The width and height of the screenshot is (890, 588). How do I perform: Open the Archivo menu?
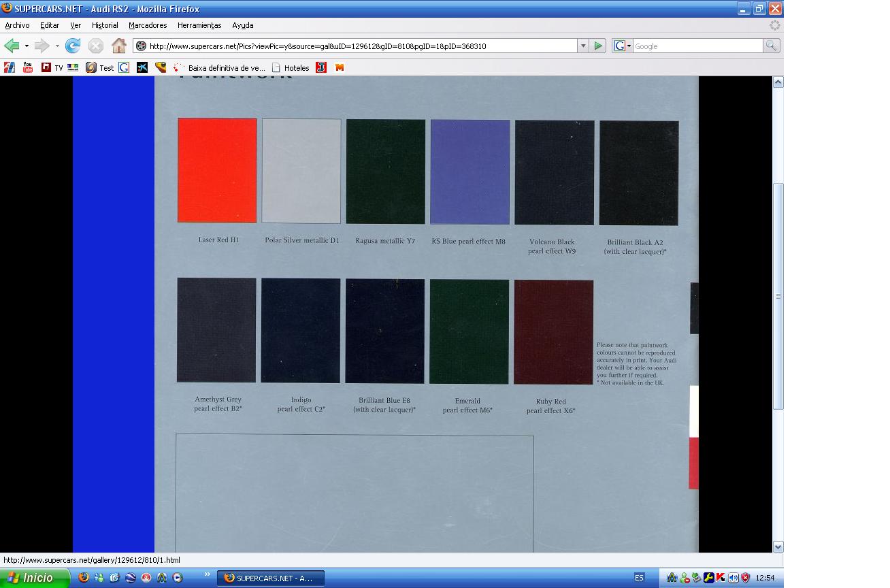click(x=17, y=25)
